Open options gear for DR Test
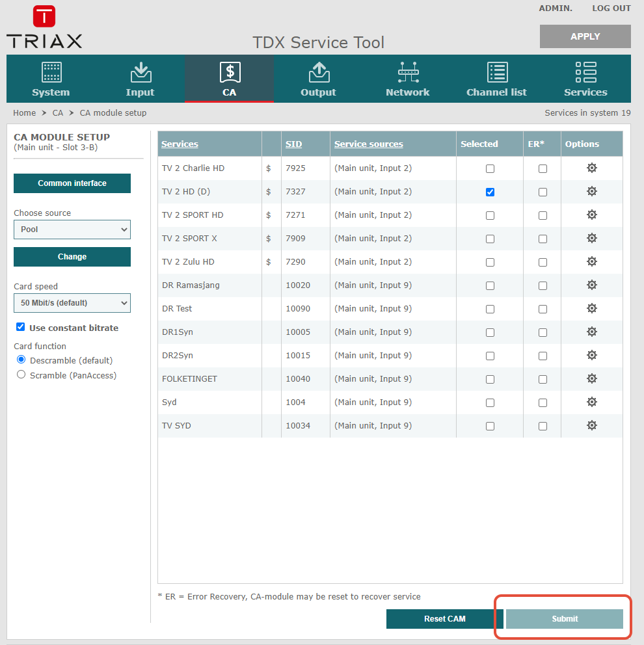Image resolution: width=644 pixels, height=645 pixels. [x=592, y=308]
